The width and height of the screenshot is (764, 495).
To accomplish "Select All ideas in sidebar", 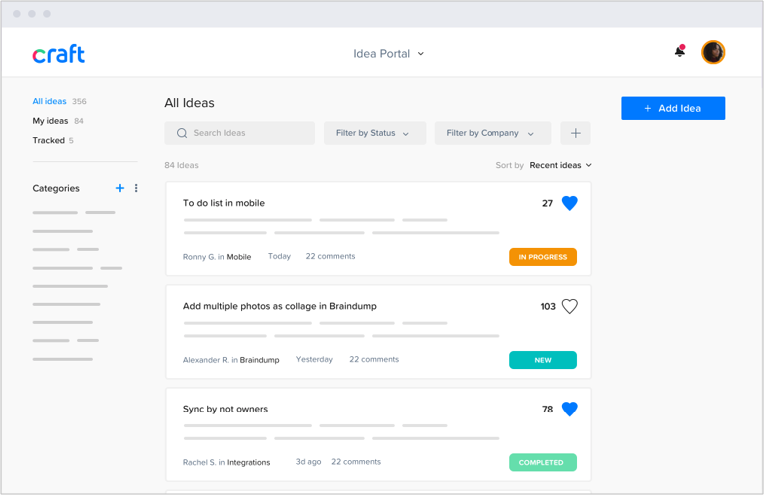I will click(x=49, y=101).
